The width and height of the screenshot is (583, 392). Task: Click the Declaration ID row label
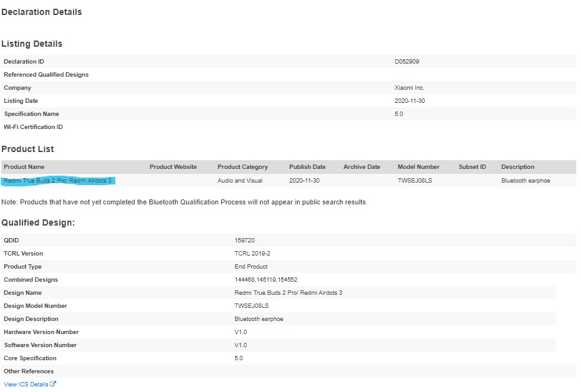[x=24, y=62]
